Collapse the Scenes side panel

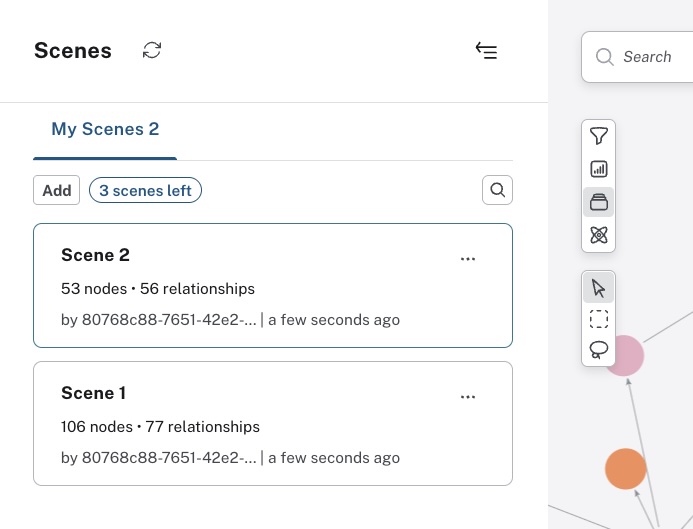pyautogui.click(x=486, y=50)
